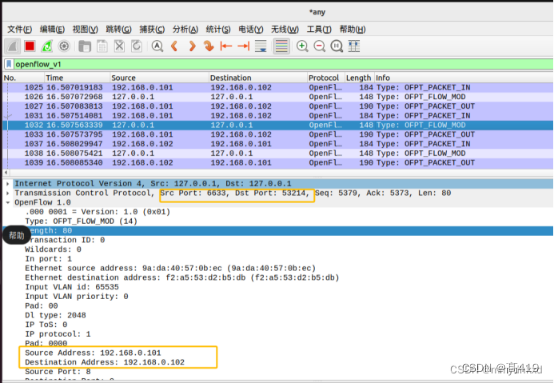Find a packet with magnifier icon
554x383 pixels.
click(x=157, y=46)
